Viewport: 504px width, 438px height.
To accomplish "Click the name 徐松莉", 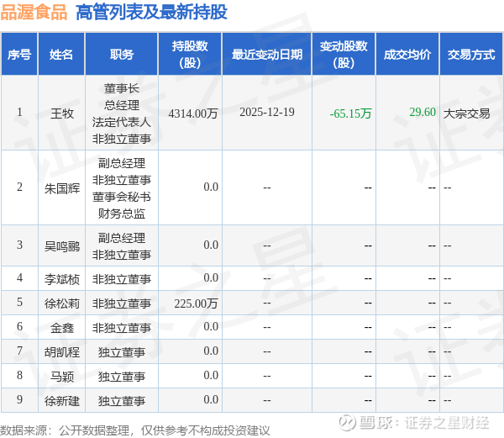I will pos(61,303).
